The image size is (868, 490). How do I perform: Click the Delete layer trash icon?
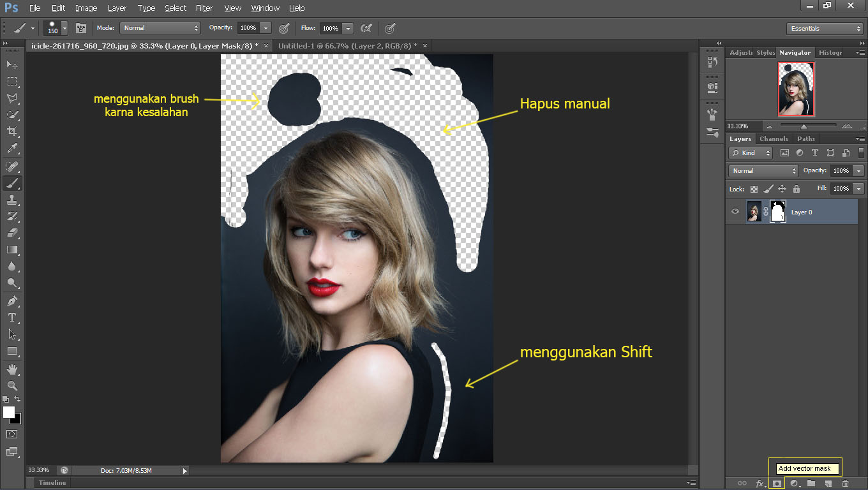point(846,484)
